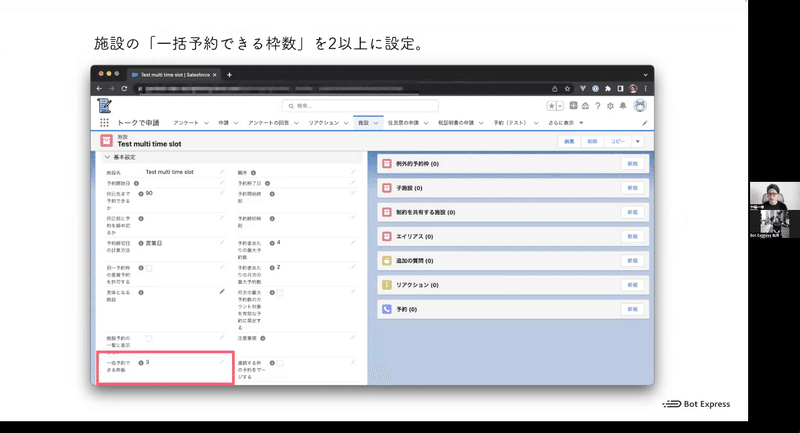
Task: Click the value 90 in 何日先まで予約できるか
Action: pyautogui.click(x=149, y=193)
